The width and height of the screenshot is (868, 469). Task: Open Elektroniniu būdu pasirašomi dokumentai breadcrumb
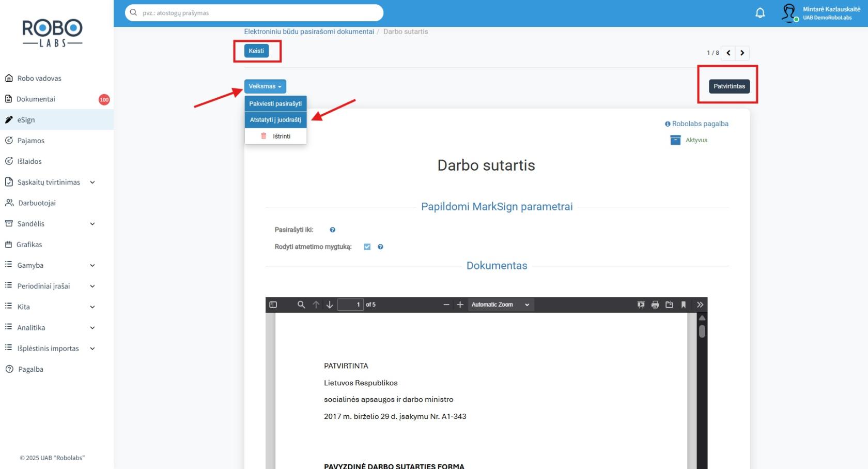click(309, 32)
